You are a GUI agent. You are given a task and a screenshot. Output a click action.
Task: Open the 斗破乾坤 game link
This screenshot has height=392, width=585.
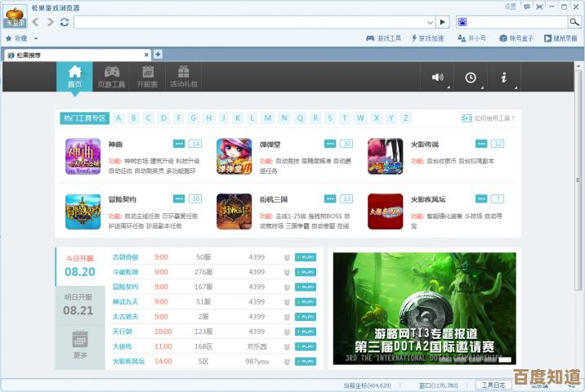coord(125,272)
